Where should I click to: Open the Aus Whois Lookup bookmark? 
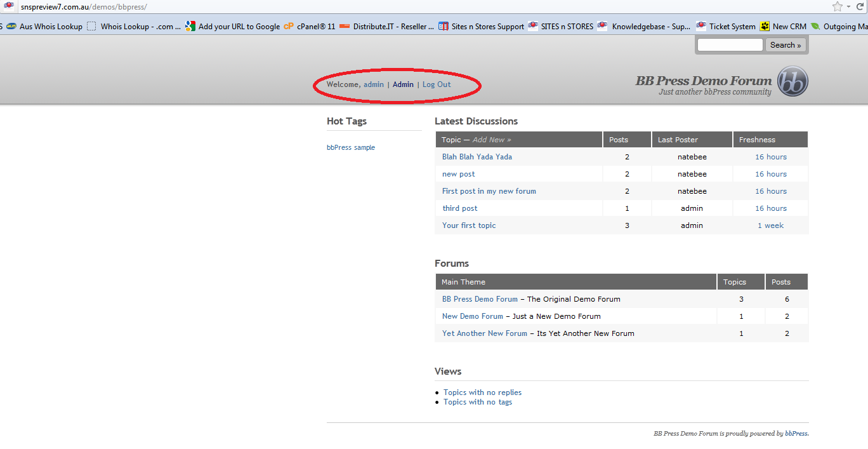pyautogui.click(x=44, y=27)
